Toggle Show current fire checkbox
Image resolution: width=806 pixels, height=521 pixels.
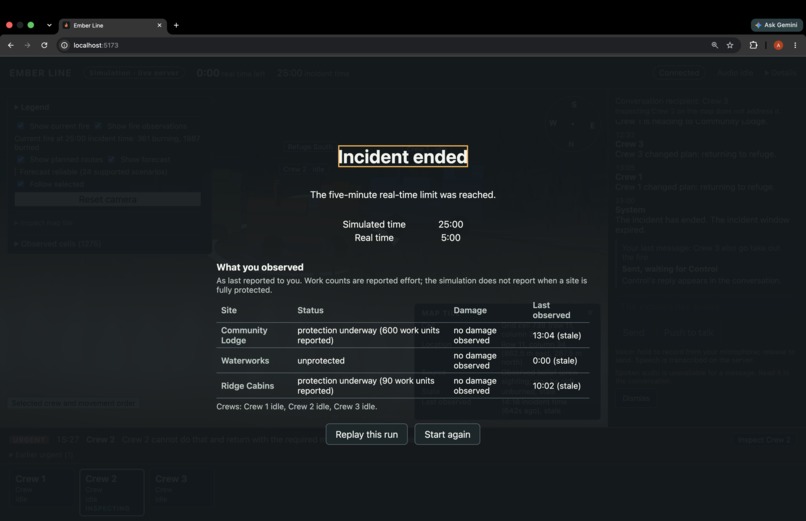tap(21, 126)
